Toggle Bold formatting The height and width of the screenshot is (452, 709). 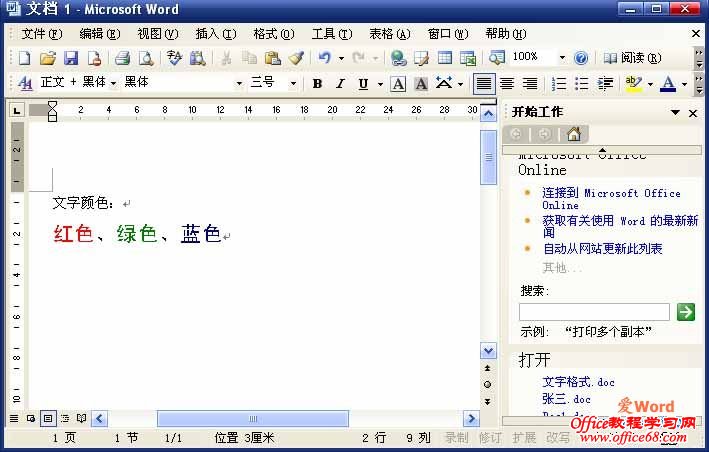[x=317, y=84]
